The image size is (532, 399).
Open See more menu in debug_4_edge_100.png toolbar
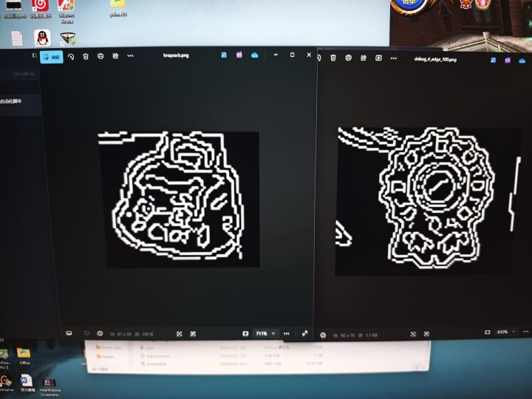394,58
